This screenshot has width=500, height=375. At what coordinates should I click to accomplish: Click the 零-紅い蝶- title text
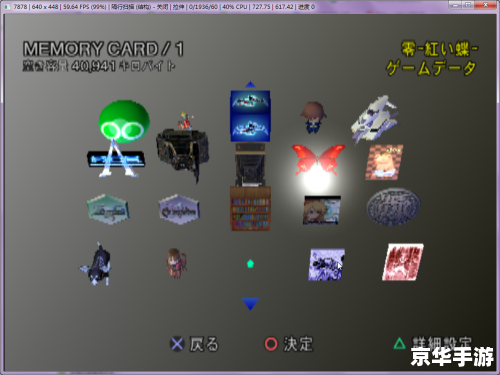coord(439,49)
